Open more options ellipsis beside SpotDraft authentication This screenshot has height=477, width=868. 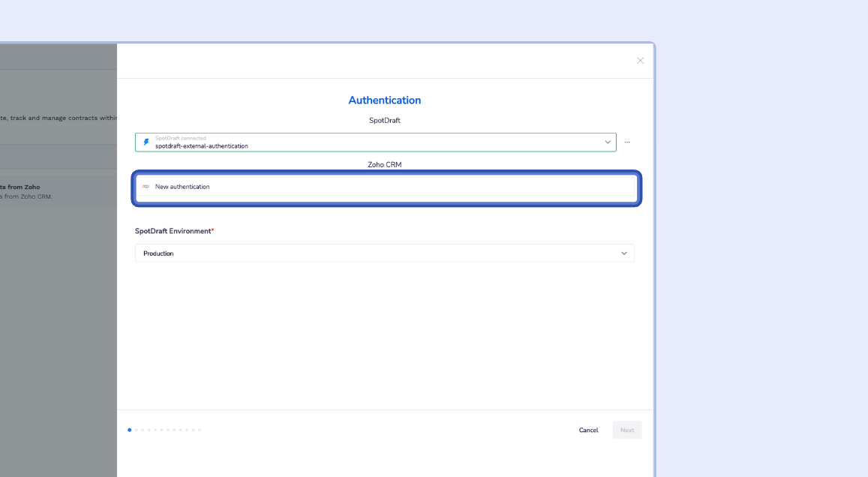tap(627, 142)
